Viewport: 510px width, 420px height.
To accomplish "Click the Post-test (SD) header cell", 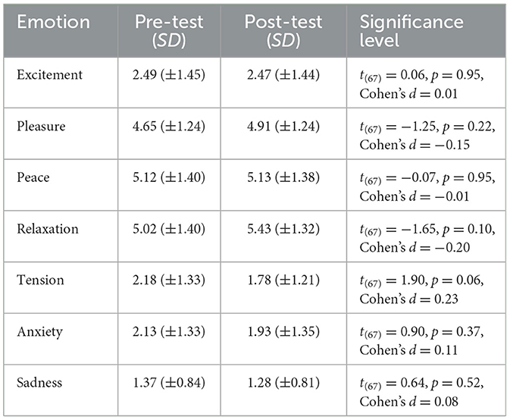I will tap(283, 31).
